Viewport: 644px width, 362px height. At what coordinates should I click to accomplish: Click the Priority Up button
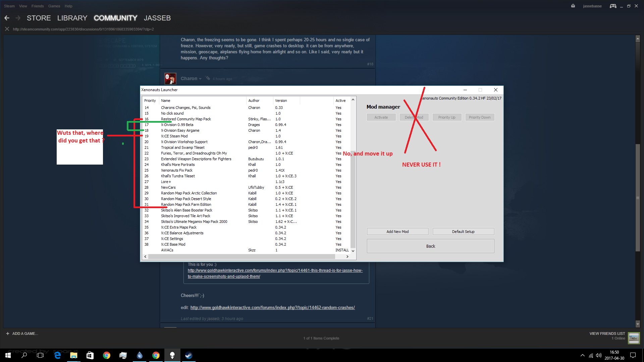447,117
